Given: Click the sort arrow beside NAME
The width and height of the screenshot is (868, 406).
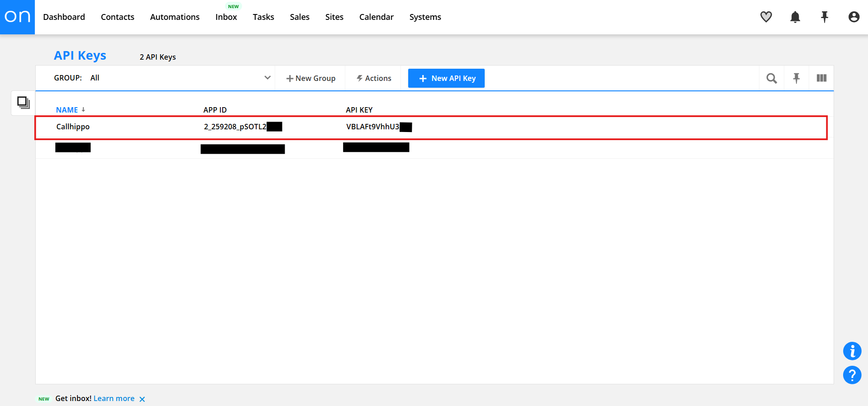Looking at the screenshot, I should point(83,110).
